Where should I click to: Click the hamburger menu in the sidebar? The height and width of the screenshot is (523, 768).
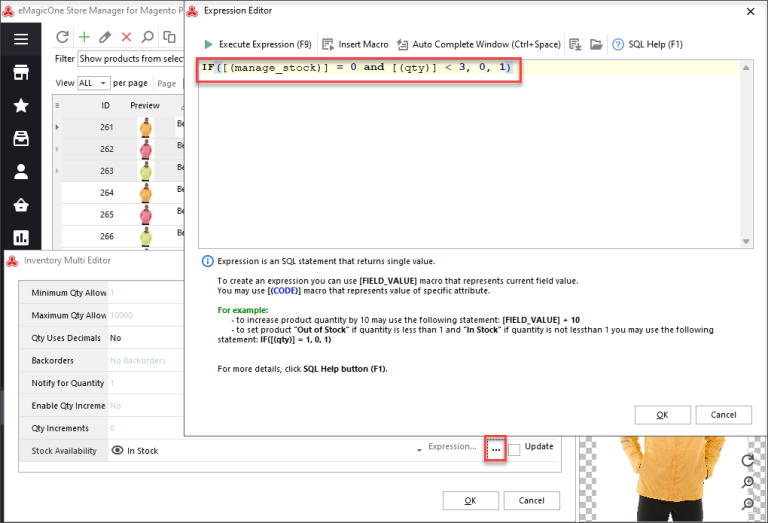coord(21,39)
